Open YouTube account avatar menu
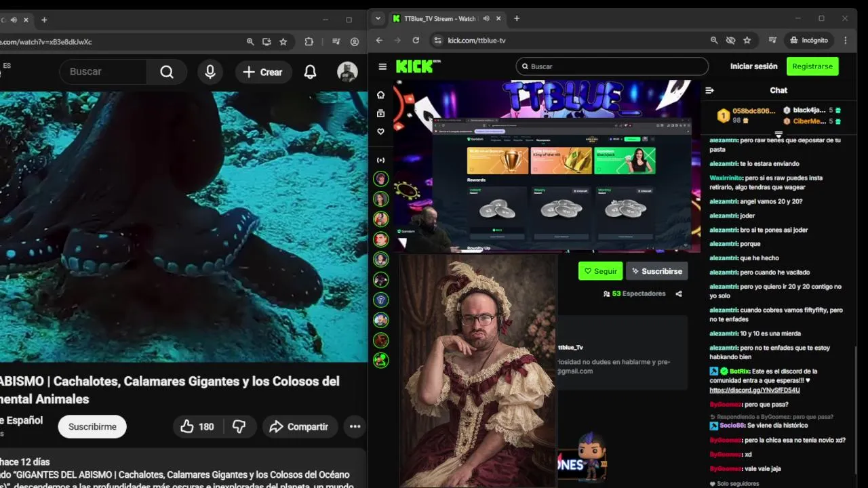Screen dimensions: 868x488 [347, 72]
